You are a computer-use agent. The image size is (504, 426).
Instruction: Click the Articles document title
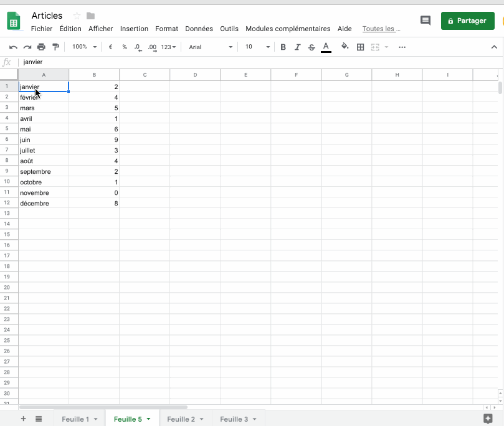point(47,16)
